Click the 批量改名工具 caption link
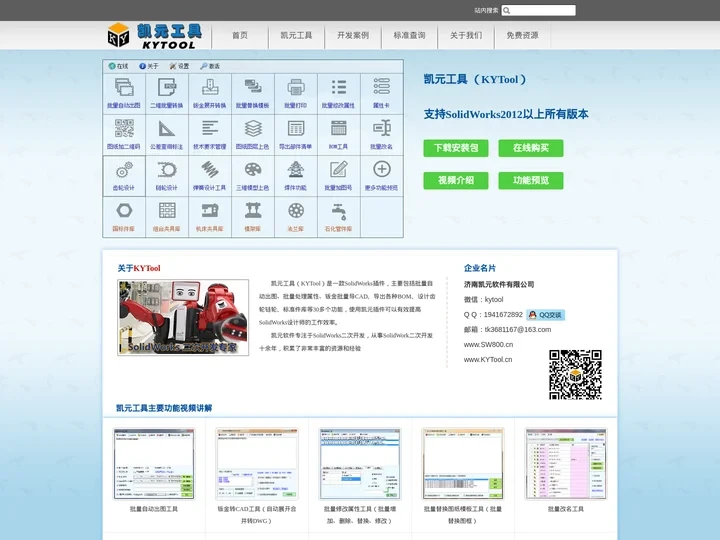The height and width of the screenshot is (540, 720). point(566,509)
